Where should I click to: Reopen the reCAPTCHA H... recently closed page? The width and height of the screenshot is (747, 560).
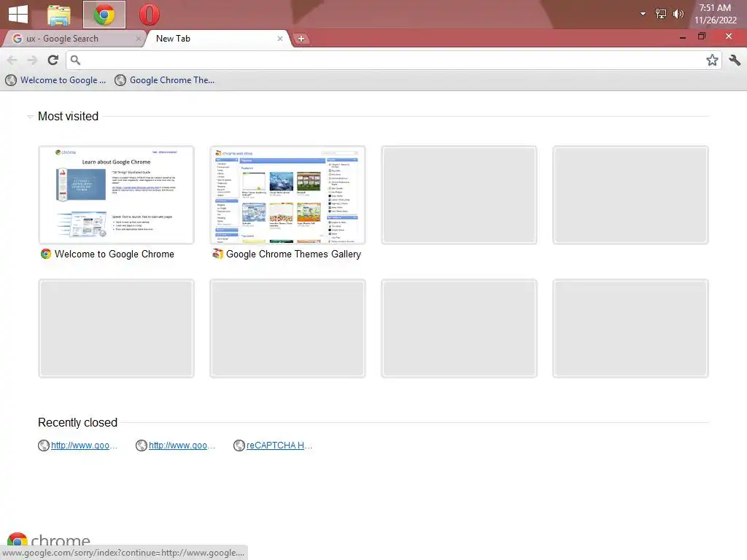coord(273,446)
